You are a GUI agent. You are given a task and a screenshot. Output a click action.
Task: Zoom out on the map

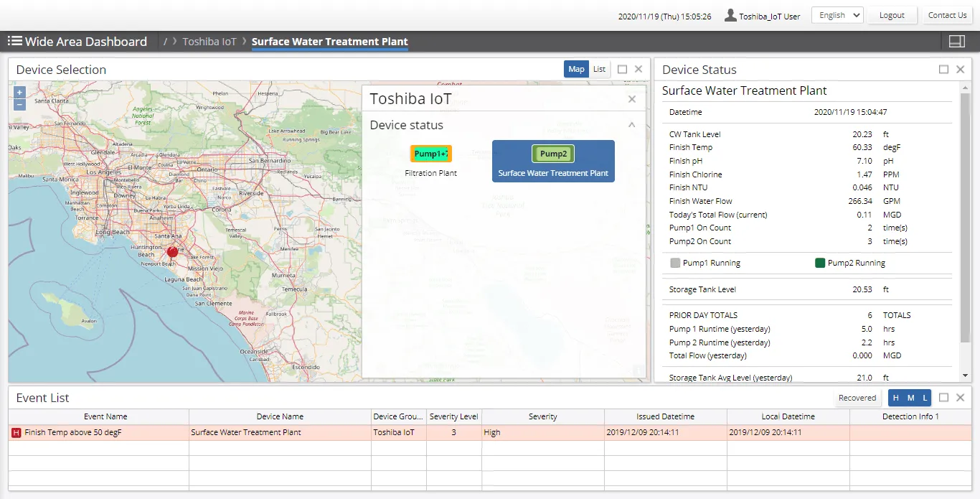[19, 105]
